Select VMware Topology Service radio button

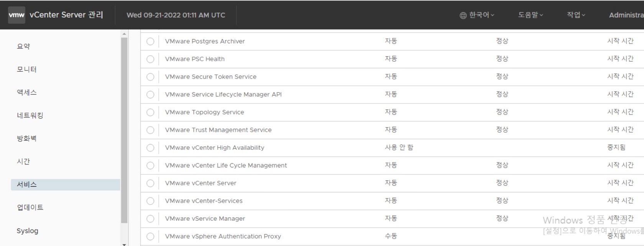(150, 112)
